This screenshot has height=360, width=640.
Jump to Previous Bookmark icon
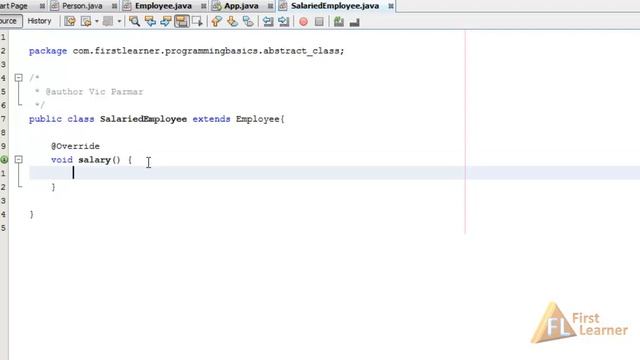click(216, 21)
